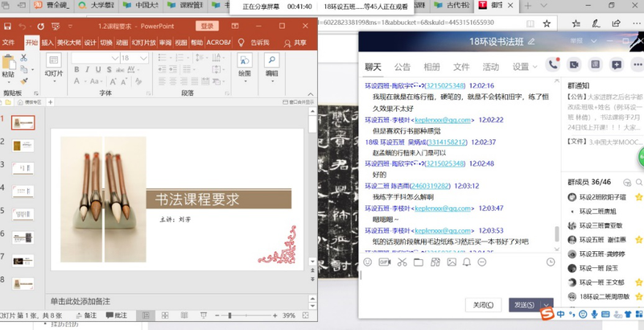The width and height of the screenshot is (644, 330).
Task: Click the screenshot scissors in chat toolbar
Action: pyautogui.click(x=402, y=262)
